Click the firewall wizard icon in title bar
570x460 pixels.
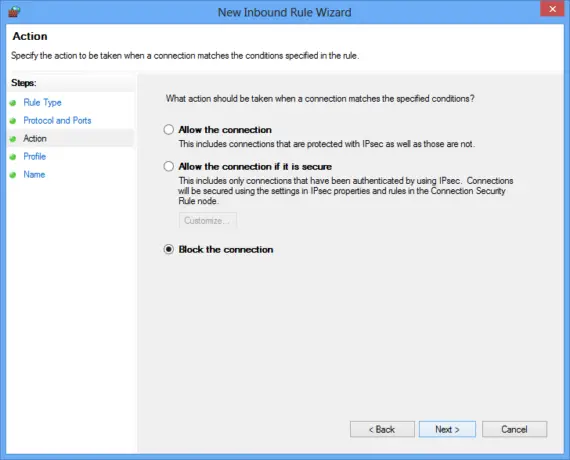14,12
